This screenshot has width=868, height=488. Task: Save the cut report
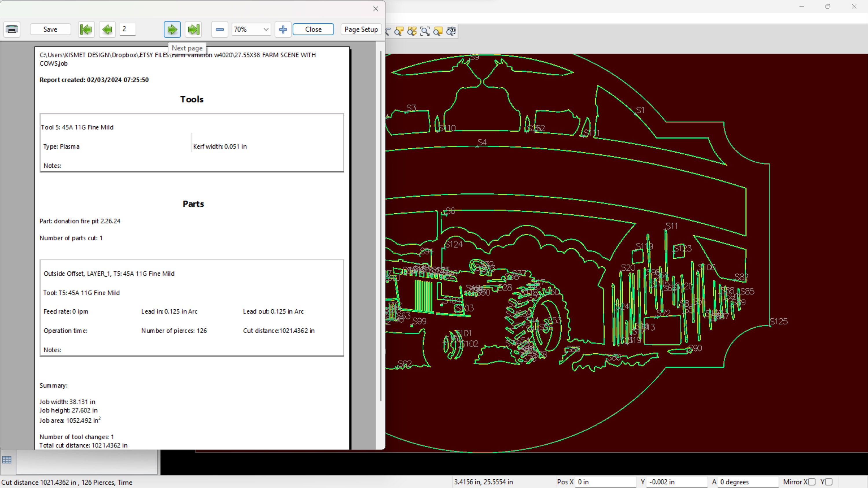(x=50, y=29)
